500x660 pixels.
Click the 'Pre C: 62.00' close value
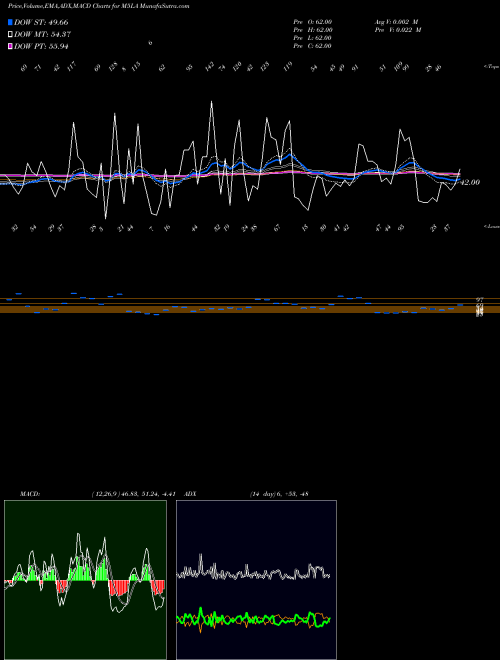point(313,46)
